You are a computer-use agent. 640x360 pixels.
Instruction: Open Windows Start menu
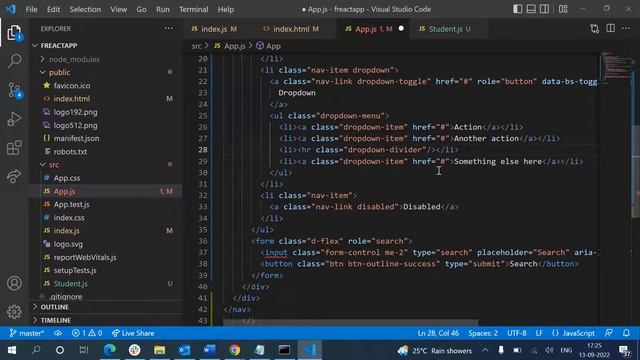(11, 350)
